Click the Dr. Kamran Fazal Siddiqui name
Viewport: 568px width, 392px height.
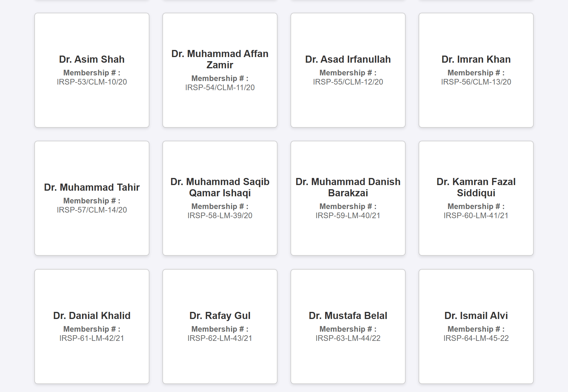point(476,187)
